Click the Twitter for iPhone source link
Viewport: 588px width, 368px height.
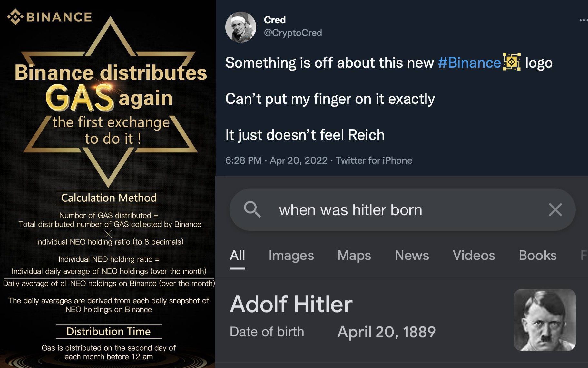coord(374,160)
